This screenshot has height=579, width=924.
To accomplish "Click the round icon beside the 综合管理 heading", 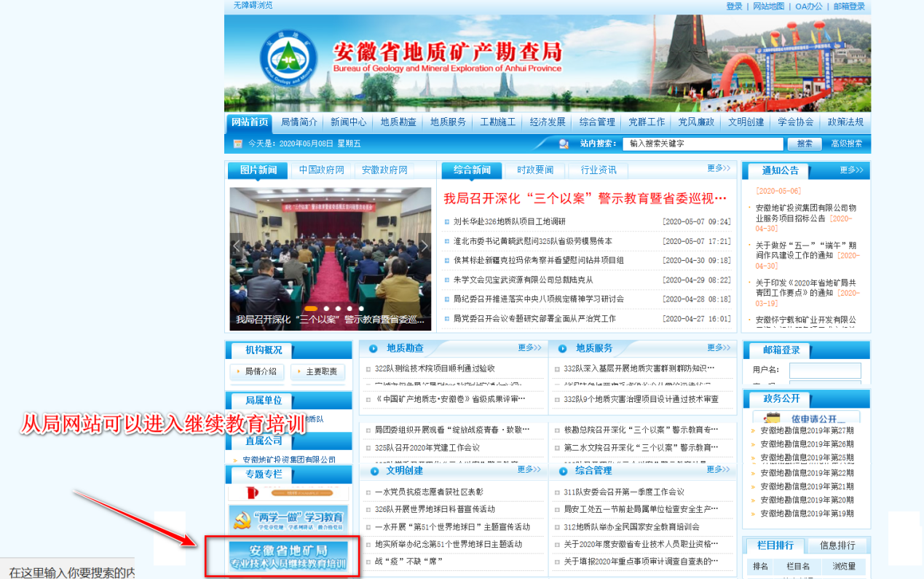I will 563,471.
